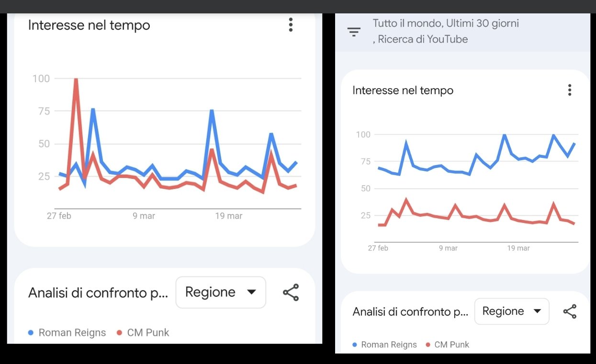Viewport: 596px width, 364px height.
Task: Click the Interesse nel tempo title in the right card
Action: [x=403, y=90]
